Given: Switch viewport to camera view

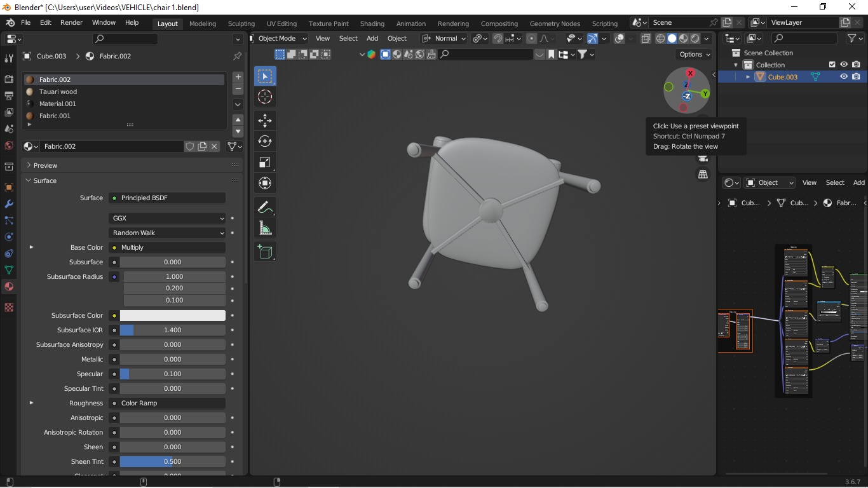Looking at the screenshot, I should [x=703, y=158].
